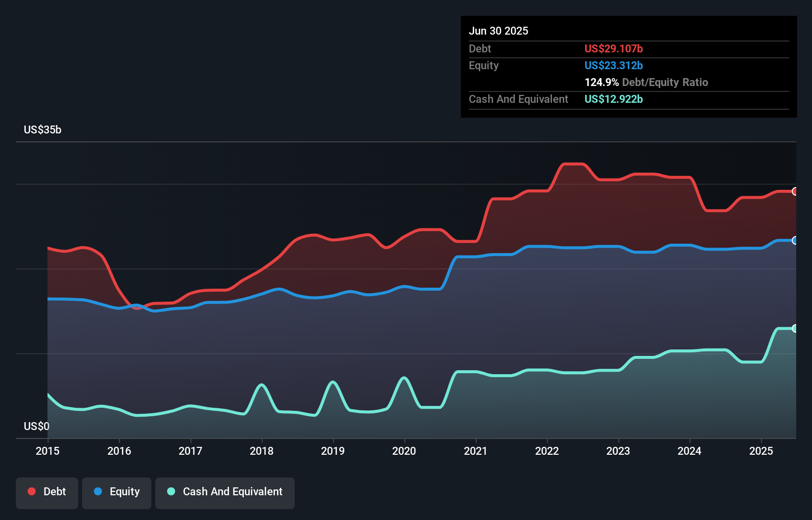The image size is (812, 520).
Task: Click the teal Cash And Equivalent legend dot
Action: 171,491
